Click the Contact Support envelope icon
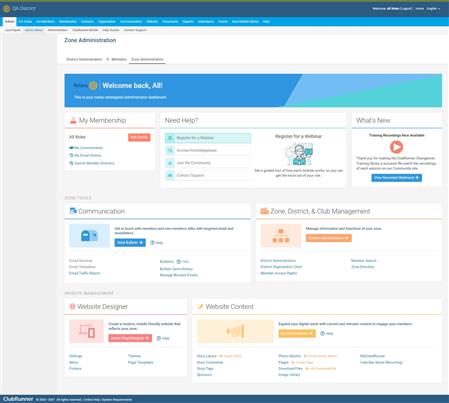This screenshot has height=403, width=449. pos(170,175)
